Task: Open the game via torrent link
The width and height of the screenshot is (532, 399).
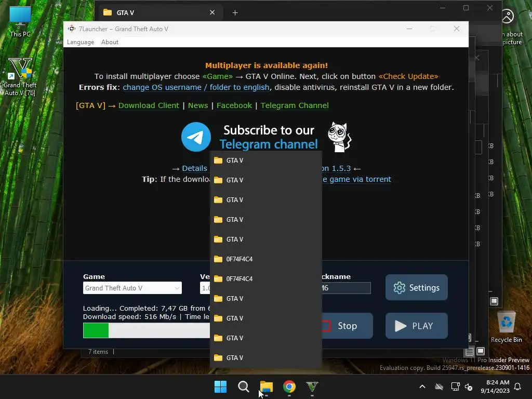Action: point(356,179)
